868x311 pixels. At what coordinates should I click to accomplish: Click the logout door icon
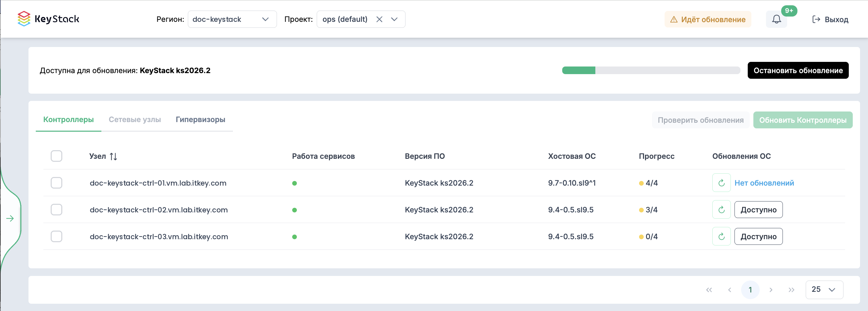point(816,19)
